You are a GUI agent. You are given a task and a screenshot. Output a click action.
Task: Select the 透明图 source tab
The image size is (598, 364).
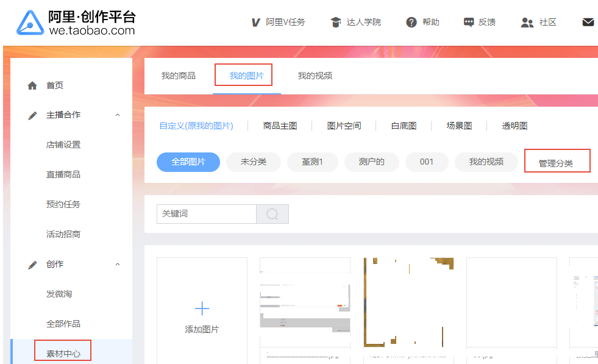pos(514,126)
